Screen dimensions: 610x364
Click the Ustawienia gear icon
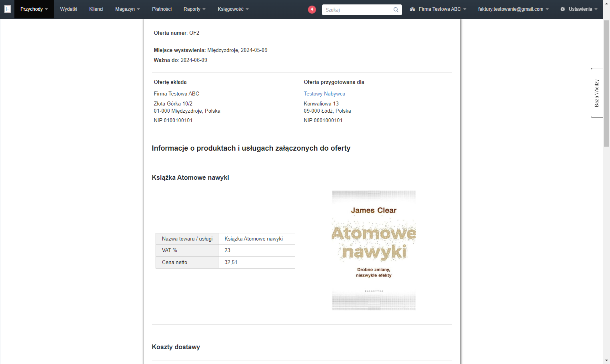pos(563,9)
